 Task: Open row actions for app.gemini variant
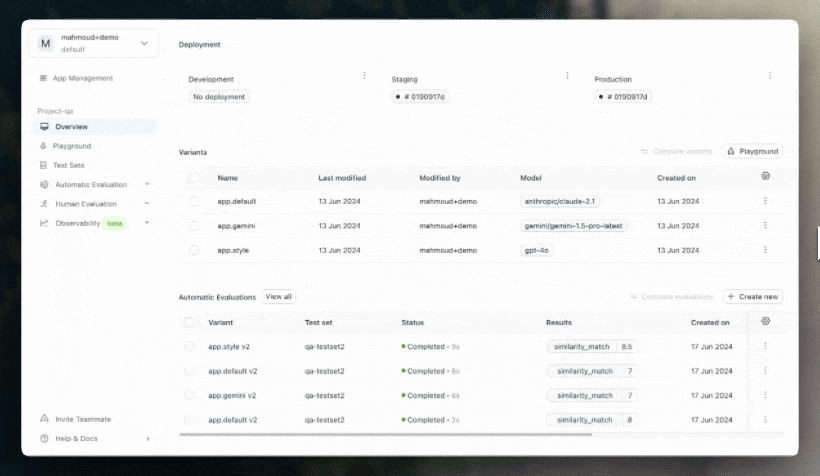765,225
